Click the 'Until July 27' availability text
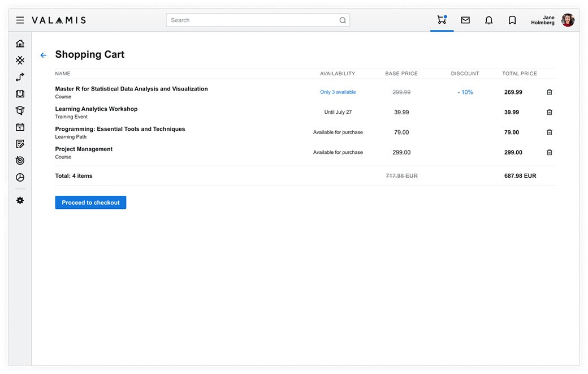Image resolution: width=588 pixels, height=374 pixels. click(x=338, y=112)
